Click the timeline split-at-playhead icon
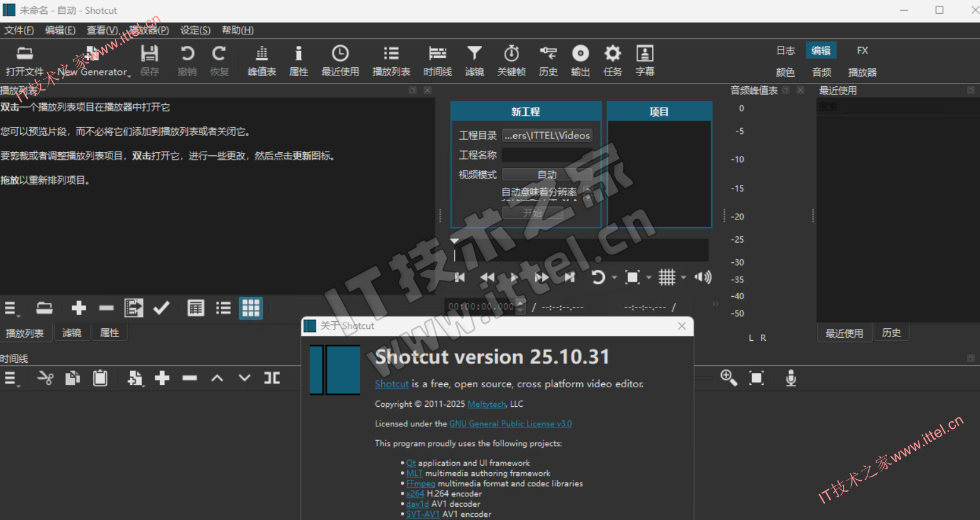The width and height of the screenshot is (980, 520). [x=272, y=378]
